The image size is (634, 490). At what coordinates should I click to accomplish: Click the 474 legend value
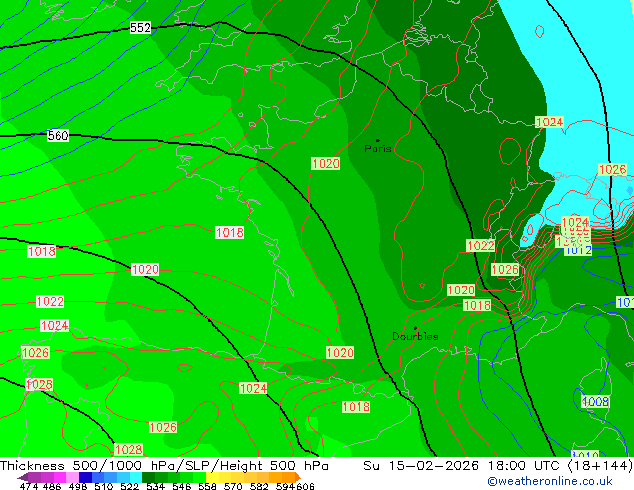[x=29, y=486]
